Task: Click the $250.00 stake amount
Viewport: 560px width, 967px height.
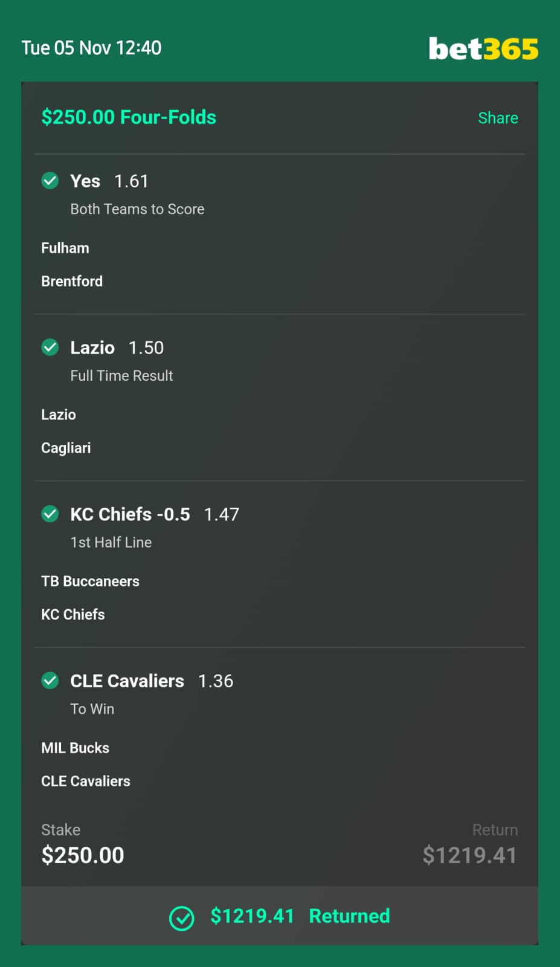Action: tap(83, 855)
